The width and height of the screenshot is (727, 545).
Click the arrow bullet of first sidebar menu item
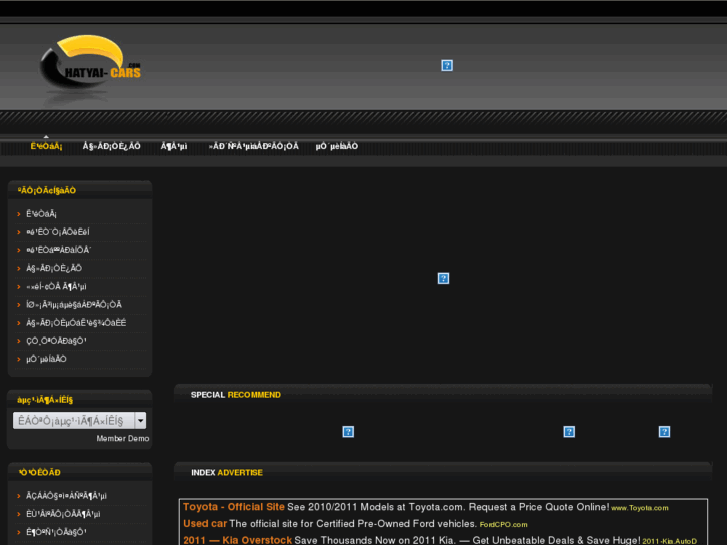[18, 214]
